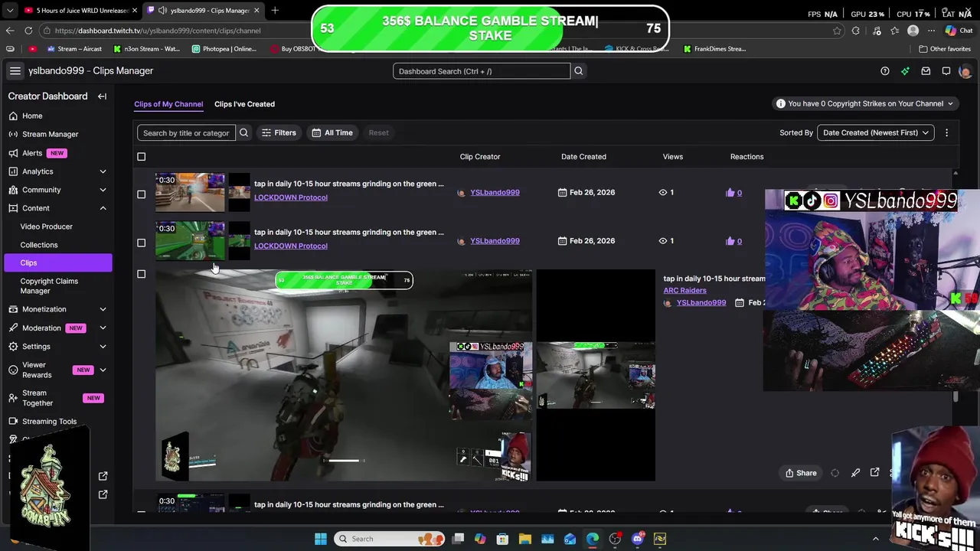
Task: Open File Explorer from the taskbar
Action: pyautogui.click(x=525, y=539)
